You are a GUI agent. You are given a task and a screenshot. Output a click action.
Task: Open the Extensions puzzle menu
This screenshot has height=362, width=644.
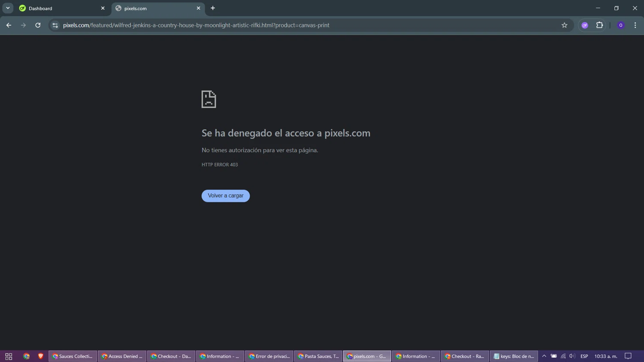click(600, 25)
